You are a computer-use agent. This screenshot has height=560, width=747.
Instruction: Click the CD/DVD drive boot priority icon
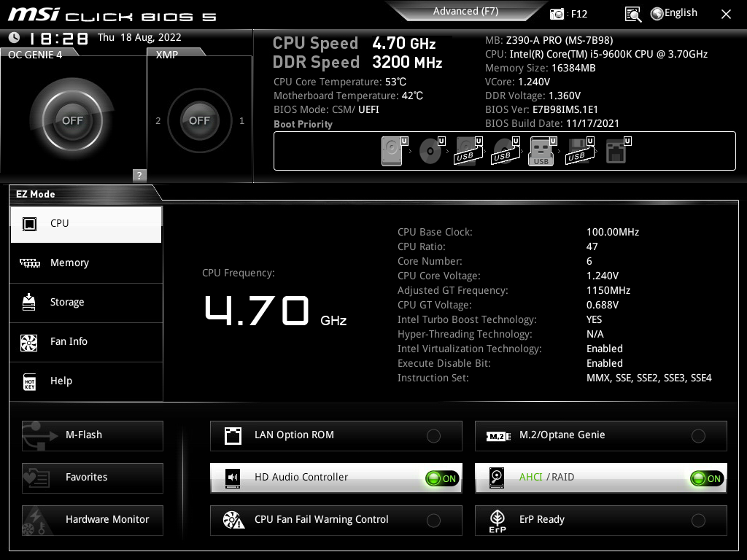coord(430,151)
